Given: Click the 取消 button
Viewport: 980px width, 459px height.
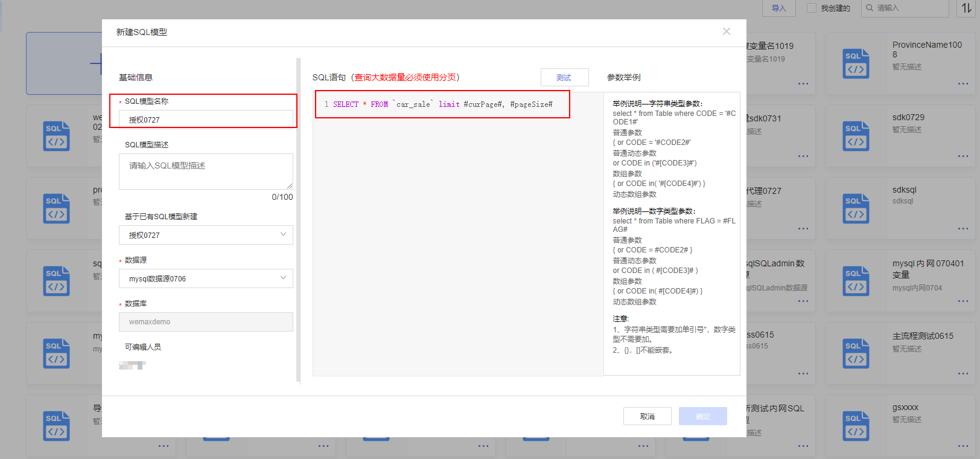Looking at the screenshot, I should coord(647,416).
